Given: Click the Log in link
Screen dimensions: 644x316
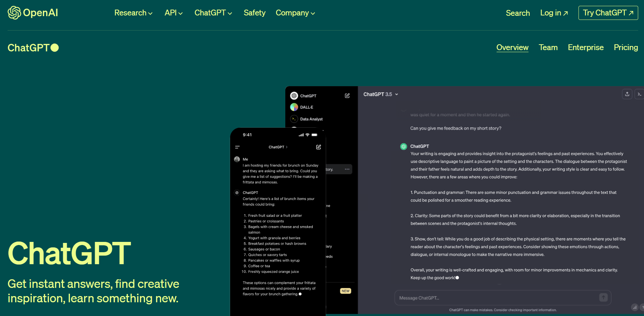Looking at the screenshot, I should pos(554,13).
